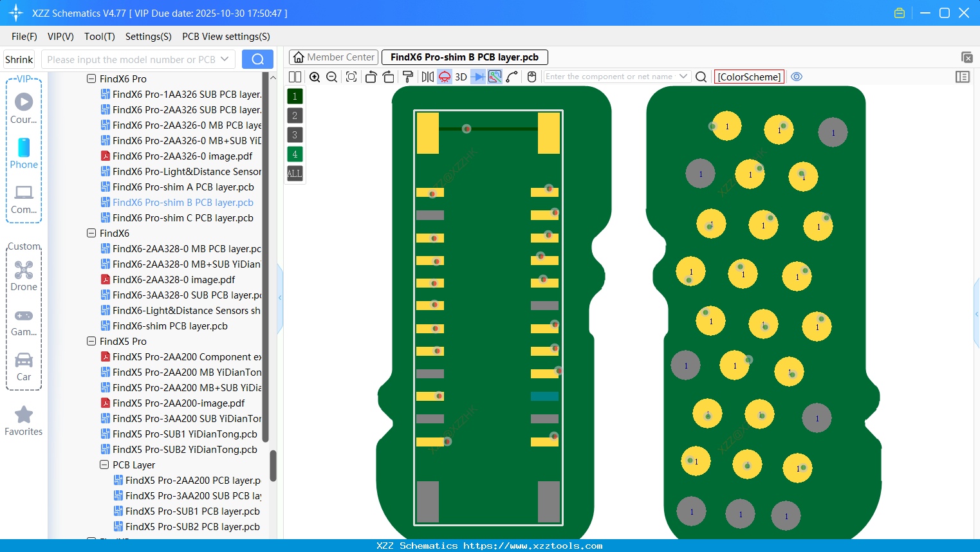Open the model number dropdown arrow
The width and height of the screenshot is (980, 552).
225,59
